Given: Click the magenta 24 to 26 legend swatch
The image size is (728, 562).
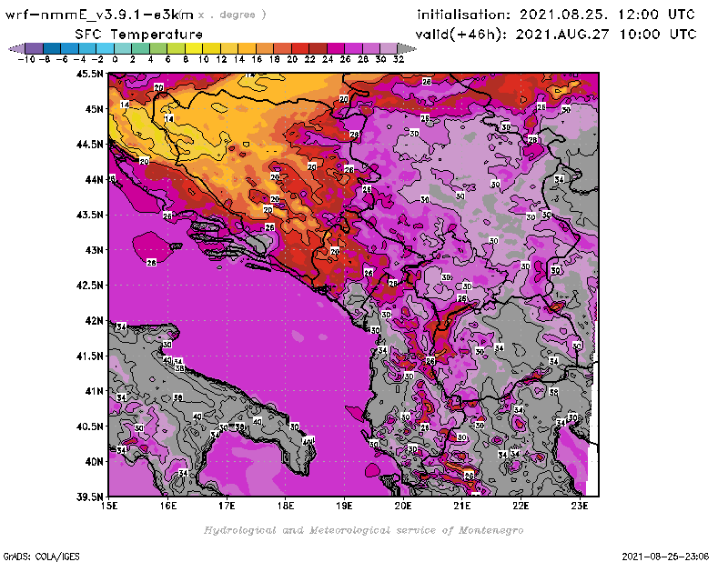Looking at the screenshot, I should [336, 48].
